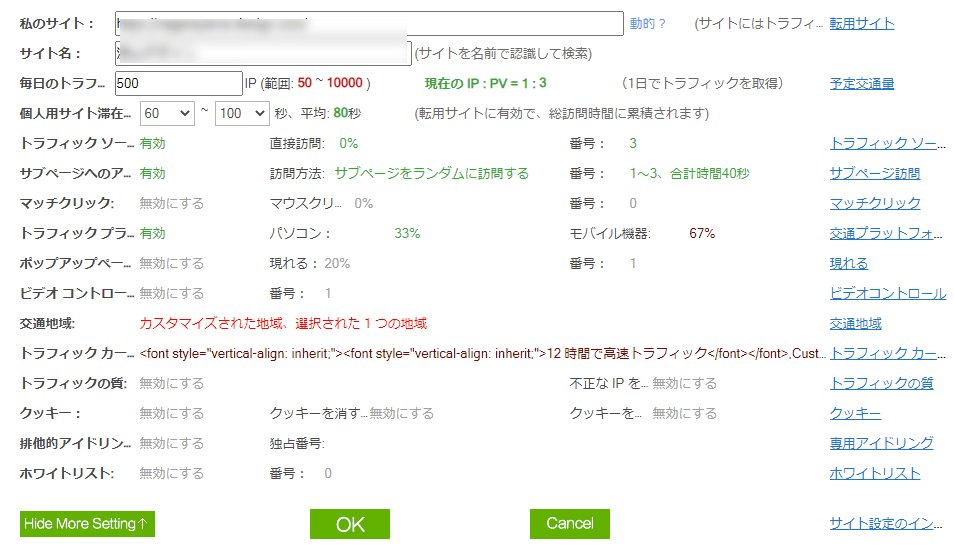Screen dimensions: 954x554
Task: Open the 交通地域 link on the right
Action: tap(855, 323)
